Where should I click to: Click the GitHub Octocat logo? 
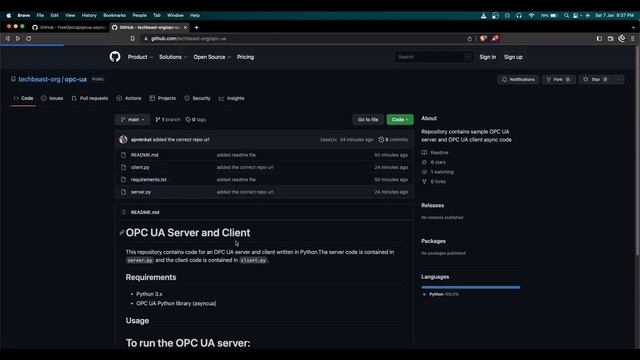pyautogui.click(x=115, y=57)
